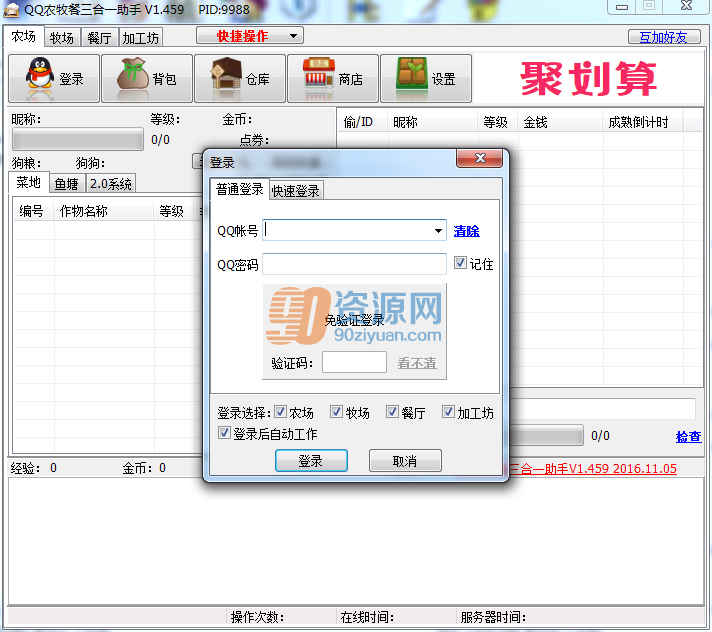Click the QQ penguin 登录 toolbar icon
The height and width of the screenshot is (632, 712).
click(x=54, y=79)
